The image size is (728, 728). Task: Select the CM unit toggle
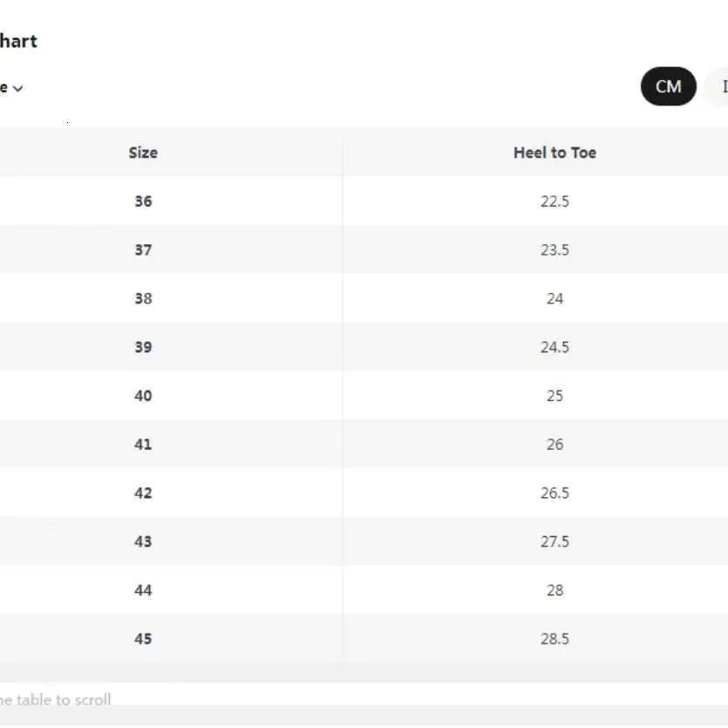click(x=668, y=86)
